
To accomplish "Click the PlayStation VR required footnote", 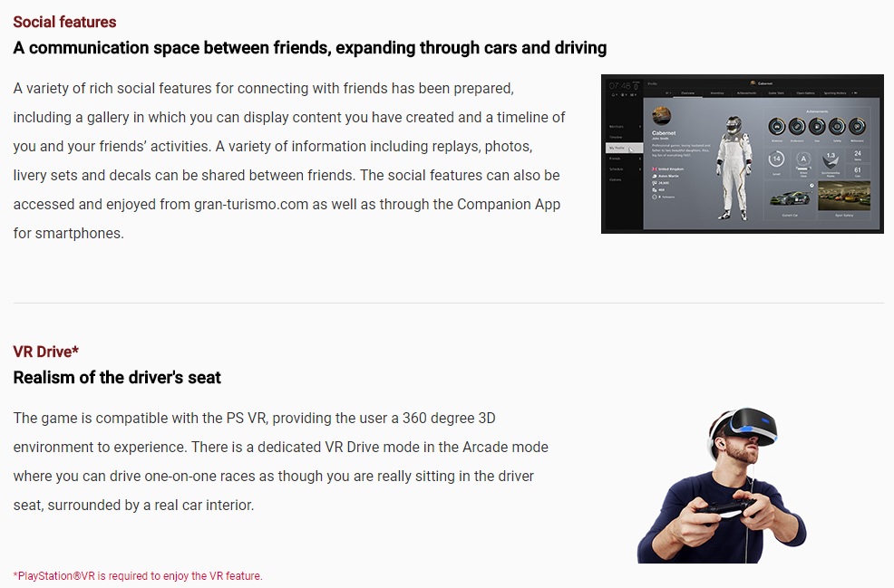I will 137,576.
